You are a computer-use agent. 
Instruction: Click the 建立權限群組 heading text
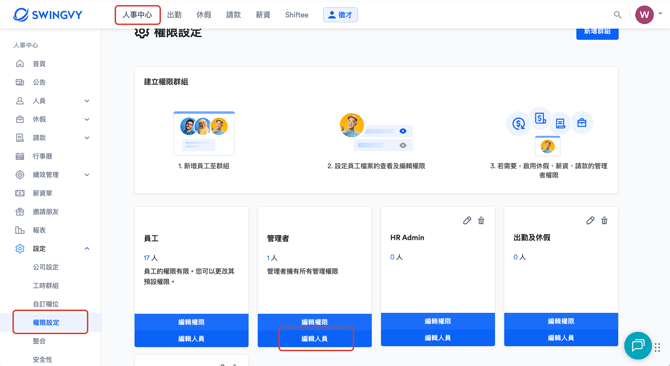pos(166,82)
